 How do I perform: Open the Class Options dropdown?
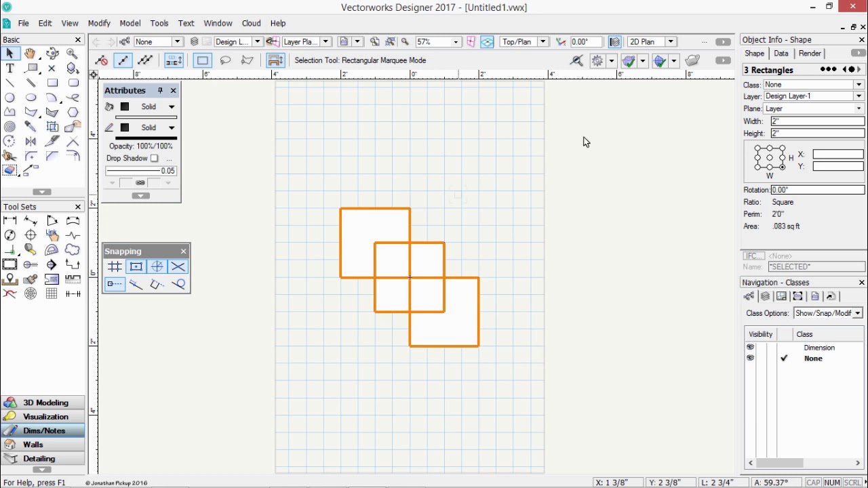point(828,313)
